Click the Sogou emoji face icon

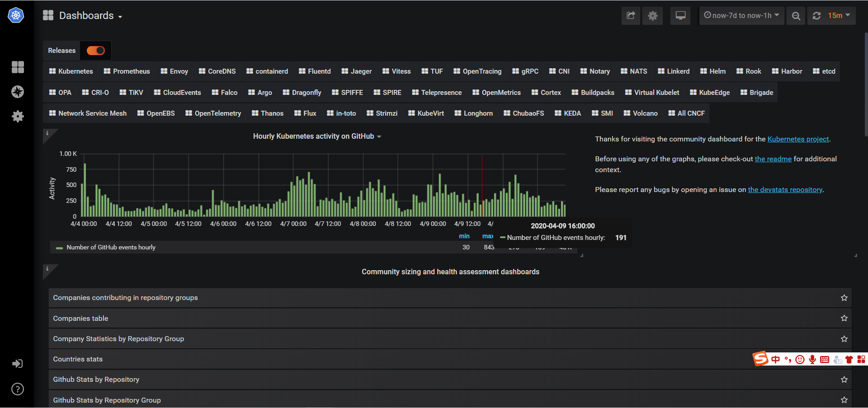coord(800,360)
